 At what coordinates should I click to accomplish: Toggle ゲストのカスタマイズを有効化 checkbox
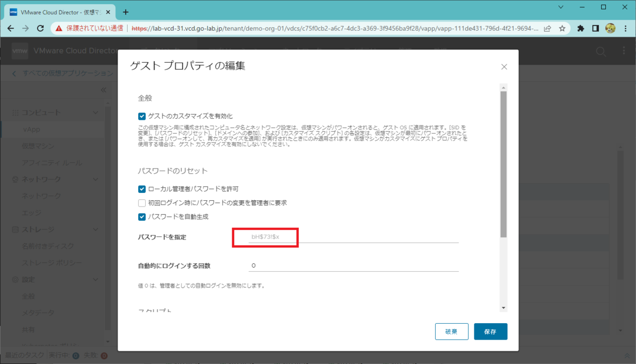(142, 116)
